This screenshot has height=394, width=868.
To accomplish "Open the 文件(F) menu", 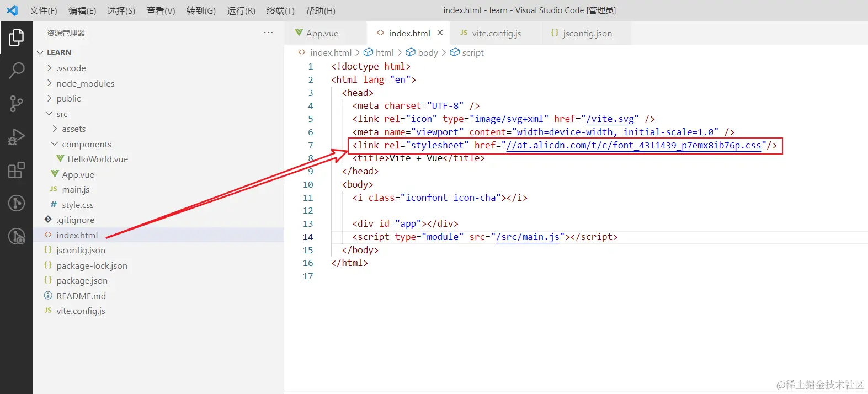I will [x=44, y=10].
